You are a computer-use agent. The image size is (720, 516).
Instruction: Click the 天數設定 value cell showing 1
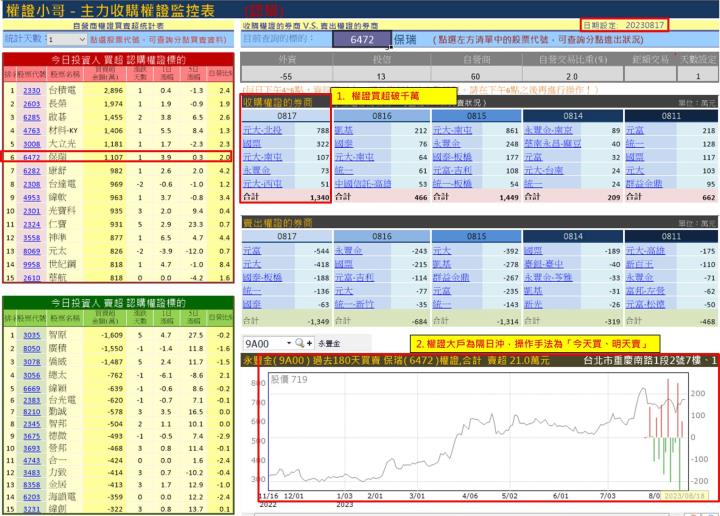click(x=698, y=76)
